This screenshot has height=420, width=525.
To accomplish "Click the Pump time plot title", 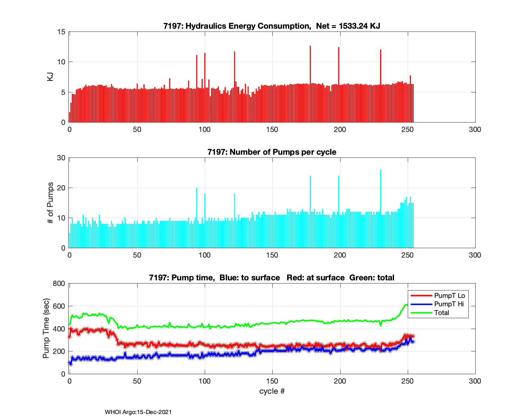I will point(272,278).
